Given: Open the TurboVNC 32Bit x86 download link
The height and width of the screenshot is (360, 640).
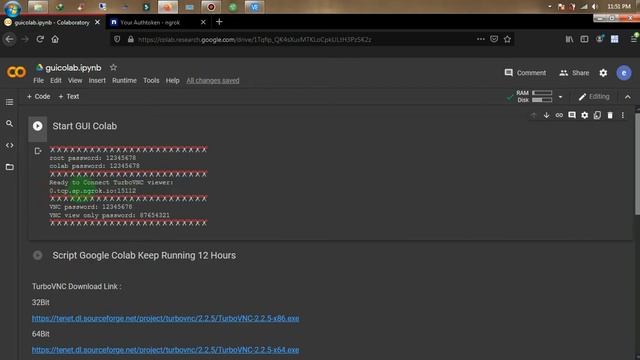Looking at the screenshot, I should 165,318.
